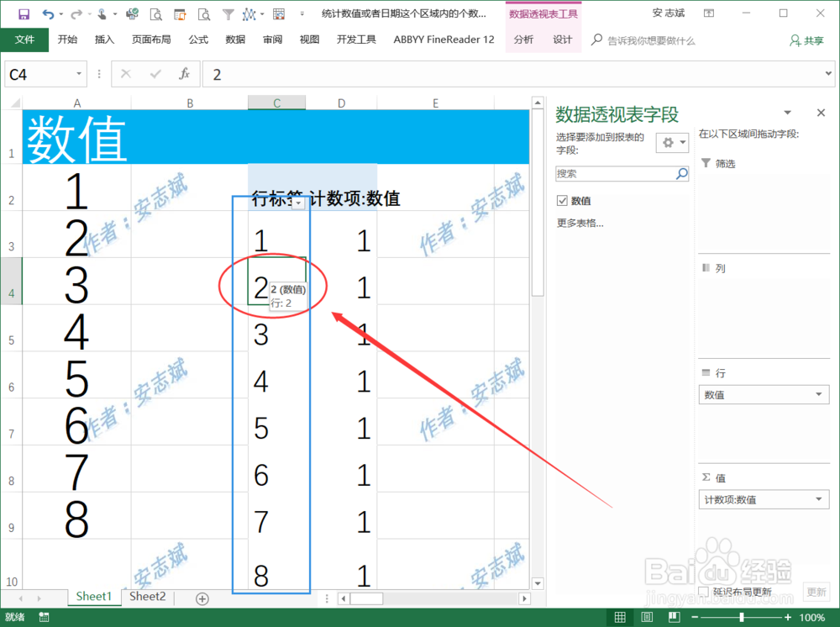Open the 文件 tab
Screen dimensions: 840x627
[24, 40]
